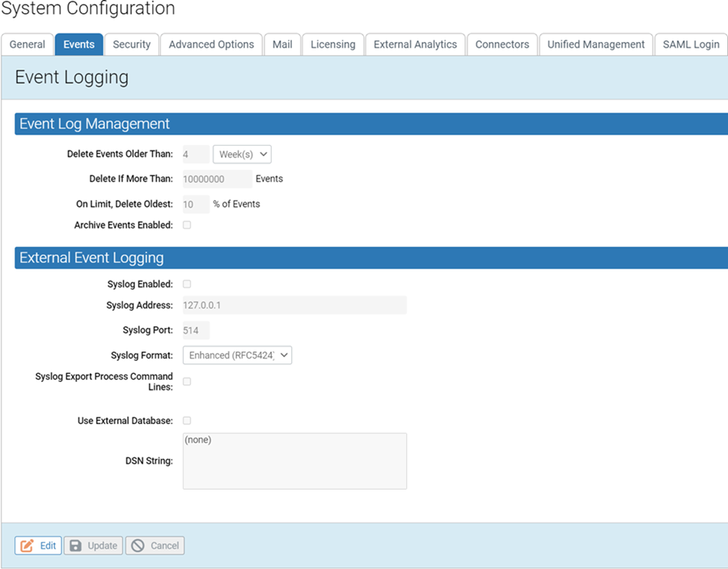
Task: Cancel the configuration changes
Action: click(154, 545)
